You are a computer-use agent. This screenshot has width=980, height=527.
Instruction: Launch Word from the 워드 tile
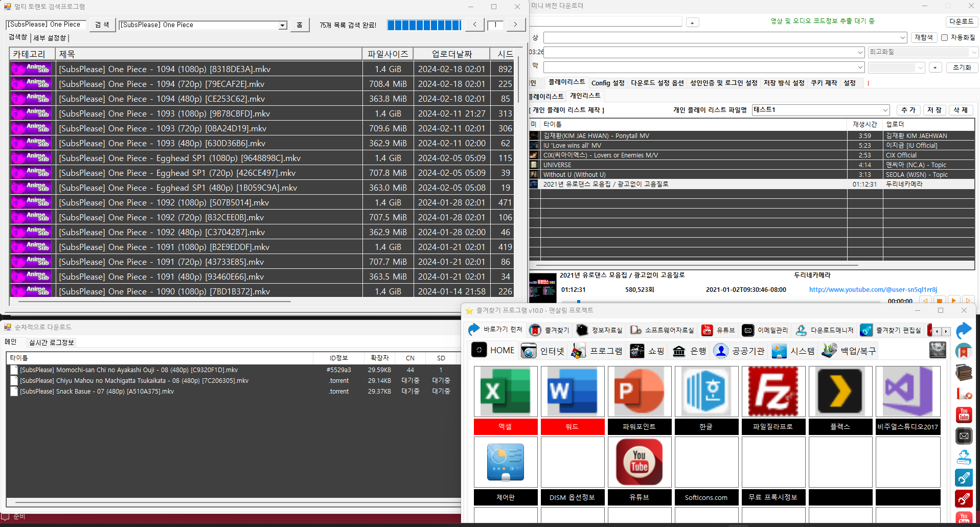573,392
